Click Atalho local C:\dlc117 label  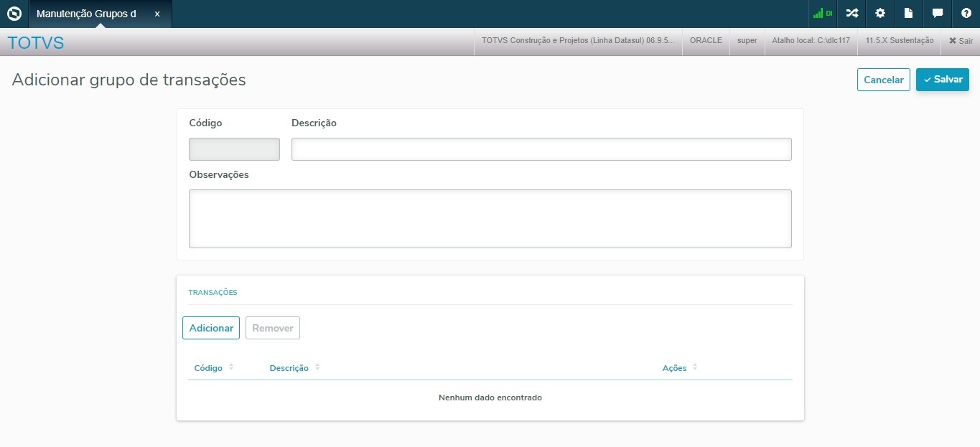(x=811, y=41)
